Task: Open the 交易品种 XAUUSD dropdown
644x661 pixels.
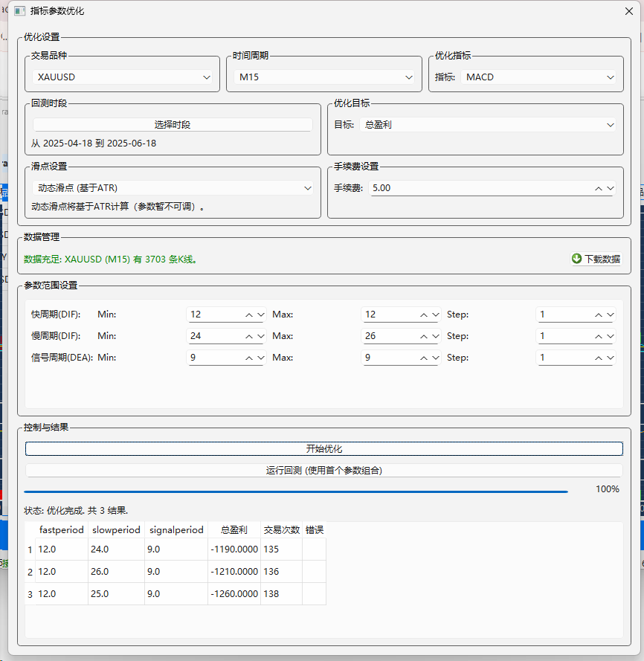Action: click(122, 77)
